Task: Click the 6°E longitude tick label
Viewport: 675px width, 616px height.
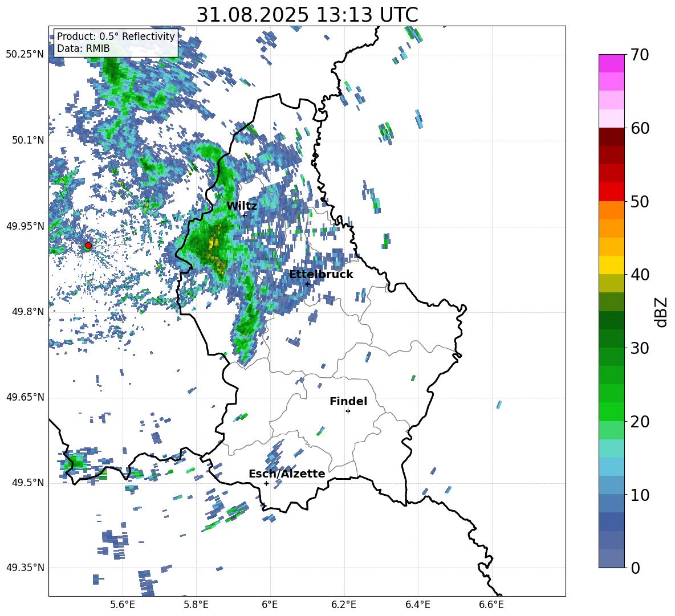Action: [x=270, y=605]
